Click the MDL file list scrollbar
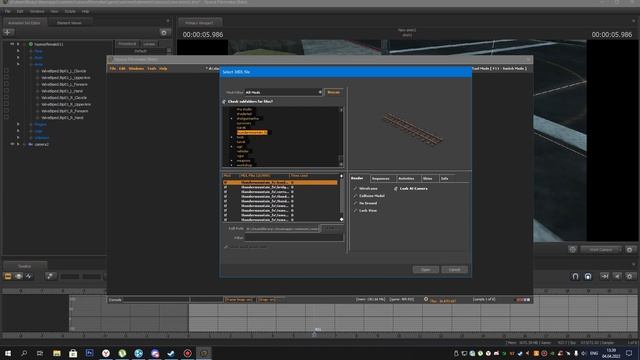Screen dimensions: 640x360 [x=342, y=198]
